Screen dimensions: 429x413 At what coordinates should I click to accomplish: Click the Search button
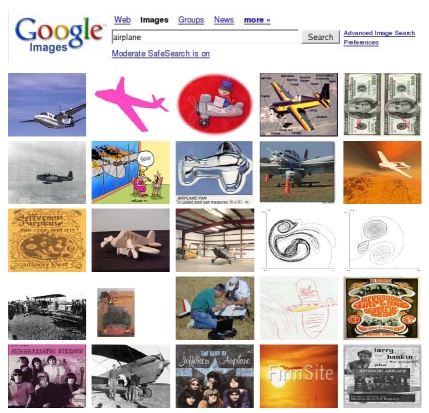(320, 37)
